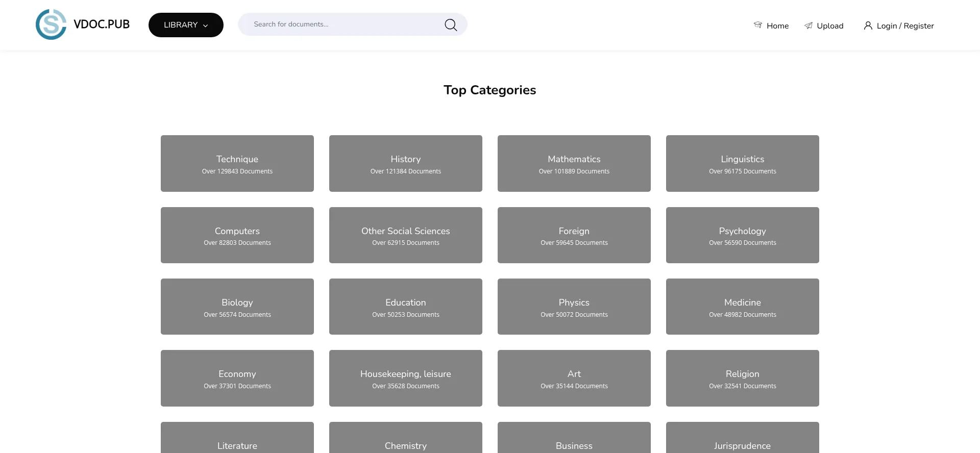Open the Upload page
Screen dimensions: 980x453
[830, 26]
